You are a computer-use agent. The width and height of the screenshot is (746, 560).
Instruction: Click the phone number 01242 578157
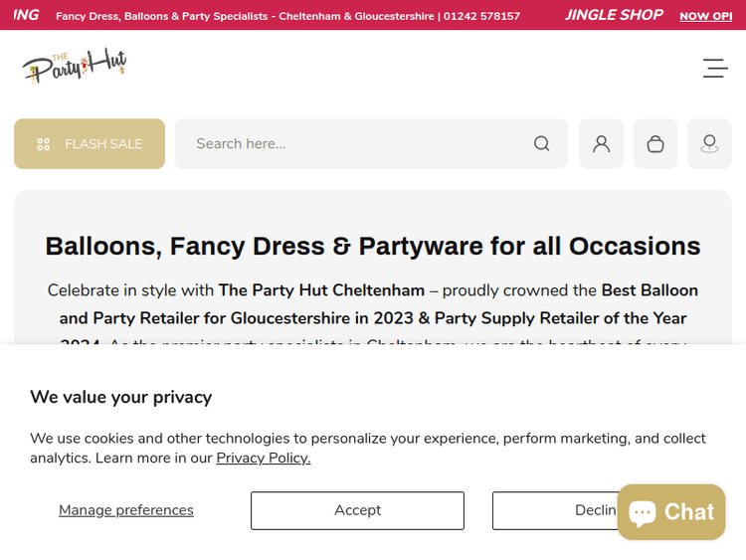tap(481, 16)
